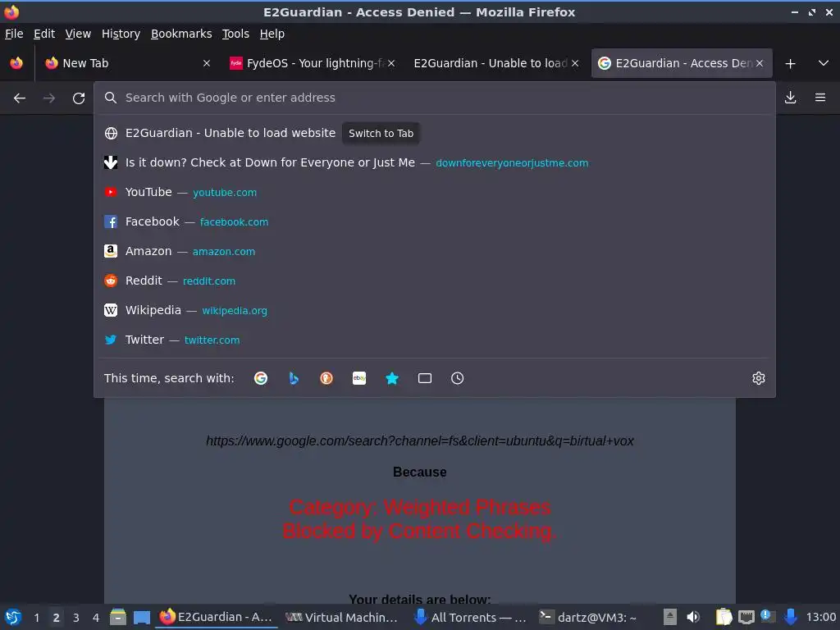Open the Wikipedia suggestion
This screenshot has width=840, height=630.
435,310
